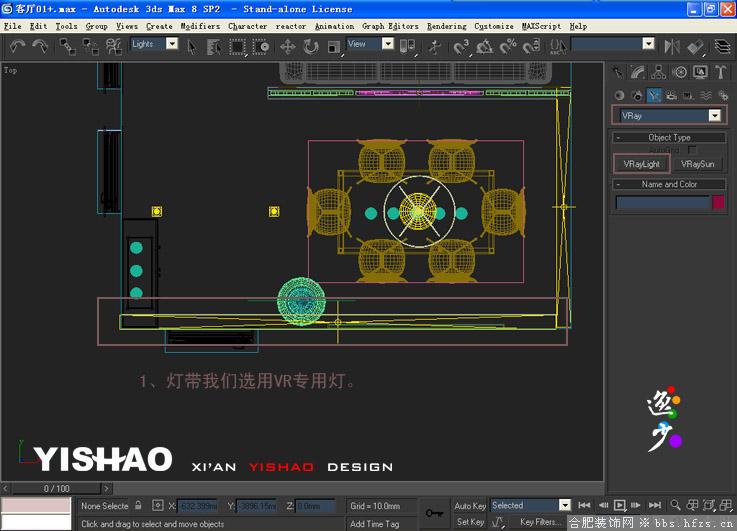Click the Undo arrow icon

point(17,47)
